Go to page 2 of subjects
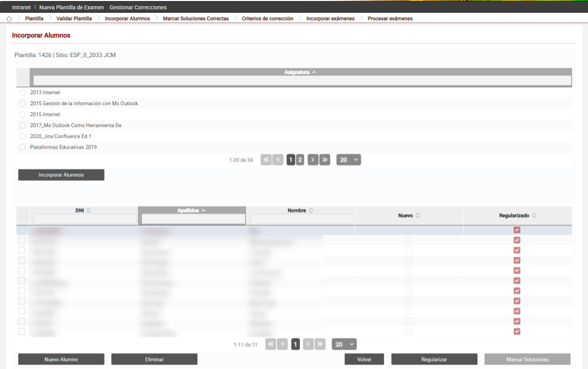Image resolution: width=588 pixels, height=369 pixels. tap(300, 160)
